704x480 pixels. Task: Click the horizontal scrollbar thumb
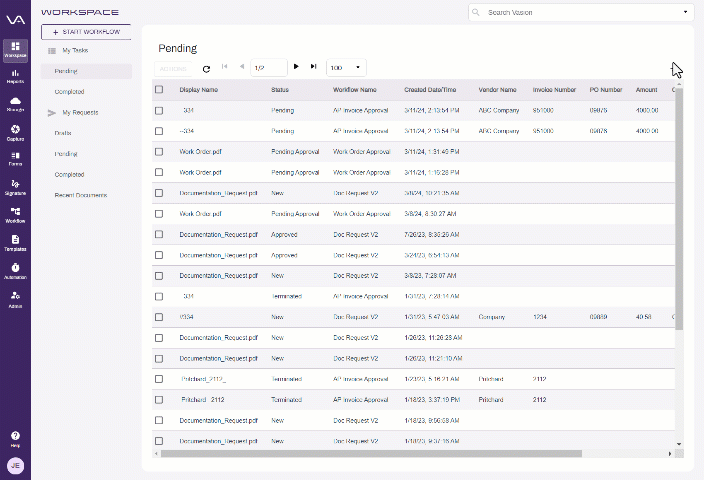click(x=371, y=454)
